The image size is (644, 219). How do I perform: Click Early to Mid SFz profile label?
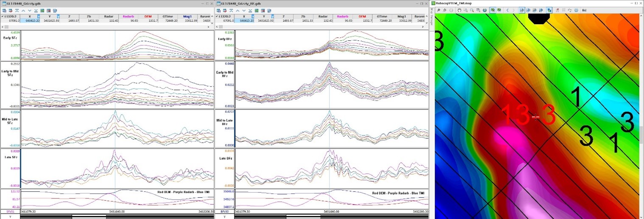pyautogui.click(x=11, y=73)
